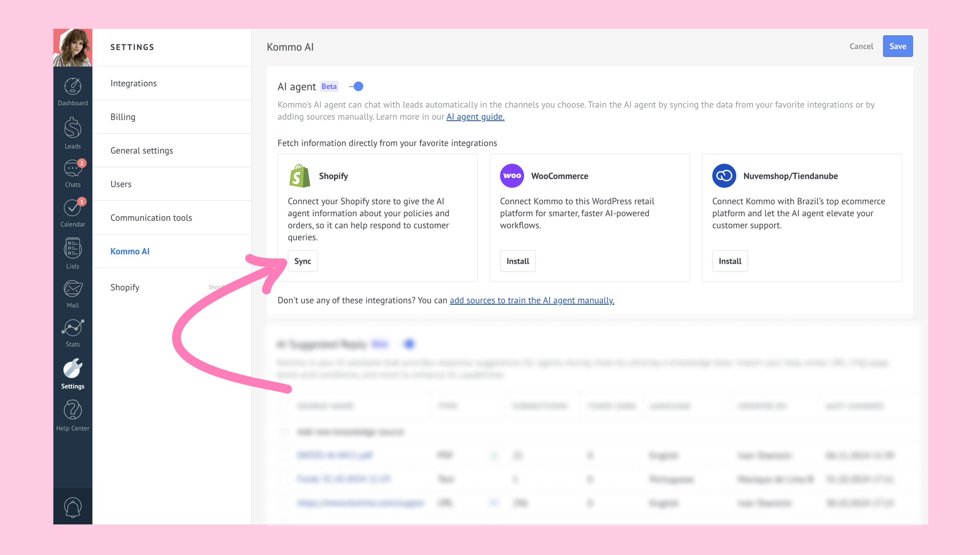Open the Stats graph icon

[72, 328]
